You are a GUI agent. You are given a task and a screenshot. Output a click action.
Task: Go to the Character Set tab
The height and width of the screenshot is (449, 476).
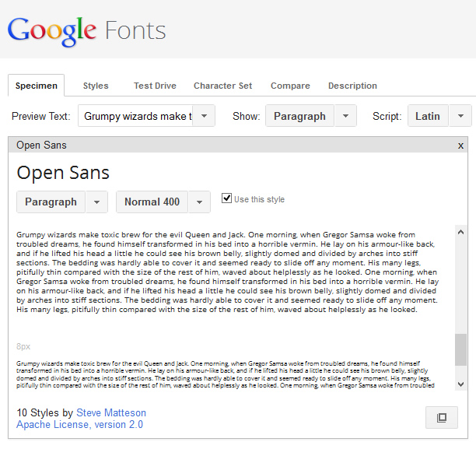click(222, 86)
